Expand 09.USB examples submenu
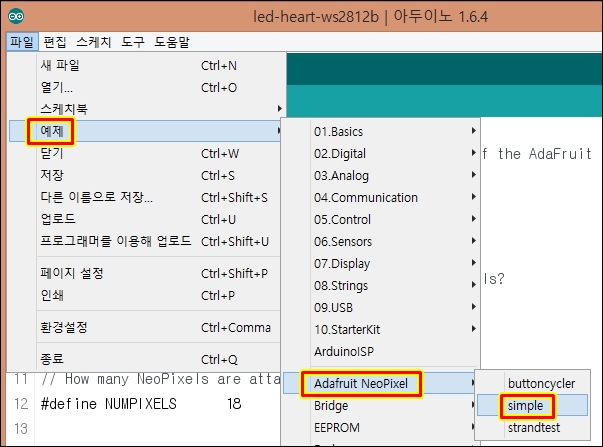This screenshot has width=603, height=447. tap(381, 307)
